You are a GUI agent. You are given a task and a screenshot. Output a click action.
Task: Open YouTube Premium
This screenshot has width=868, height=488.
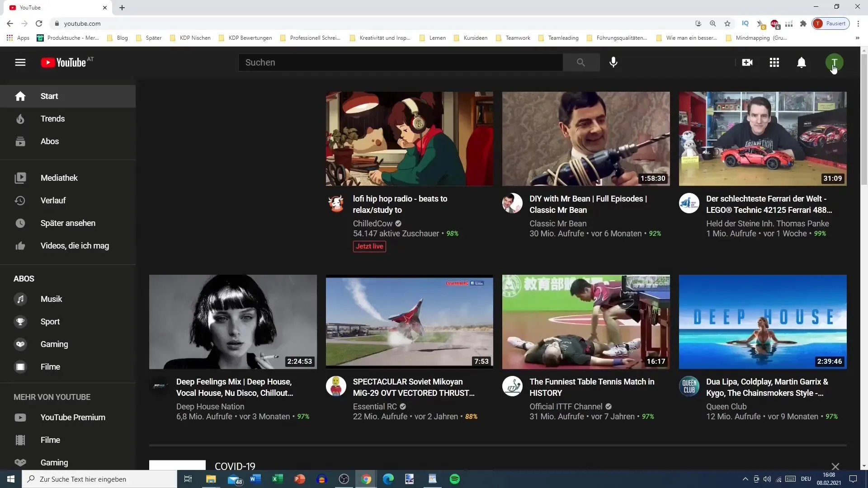[68, 418]
